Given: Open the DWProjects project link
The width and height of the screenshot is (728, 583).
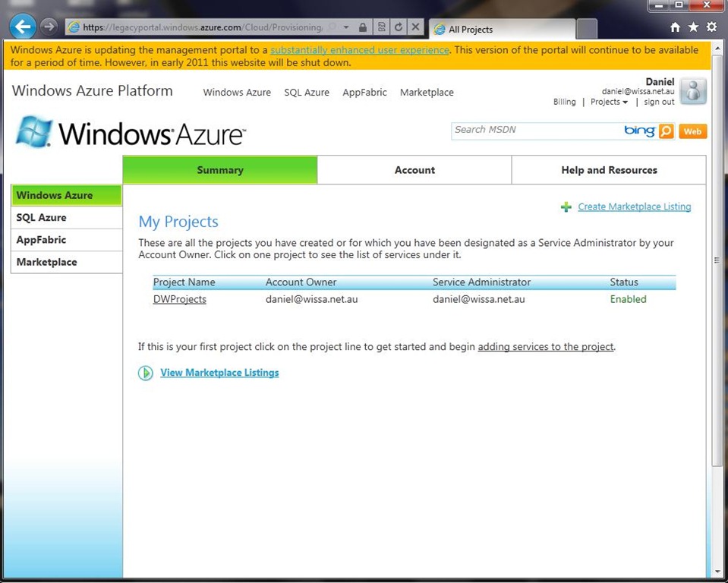Looking at the screenshot, I should coord(180,299).
